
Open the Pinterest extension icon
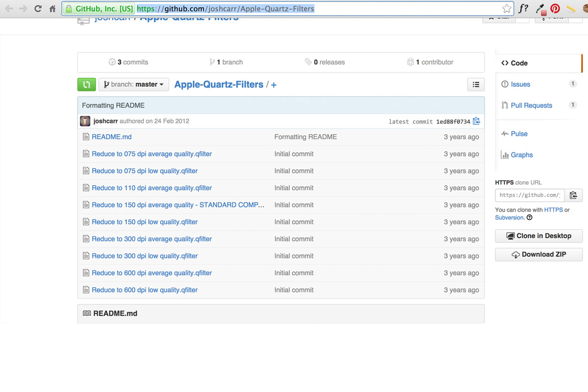[x=555, y=8]
